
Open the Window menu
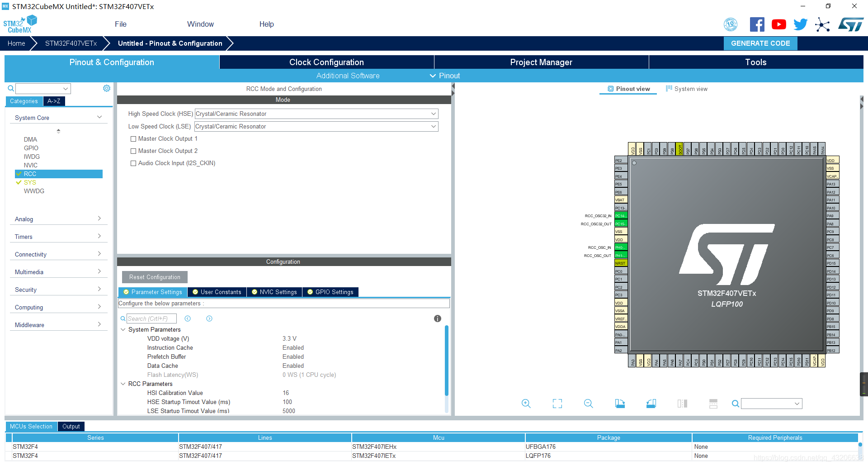(x=200, y=24)
